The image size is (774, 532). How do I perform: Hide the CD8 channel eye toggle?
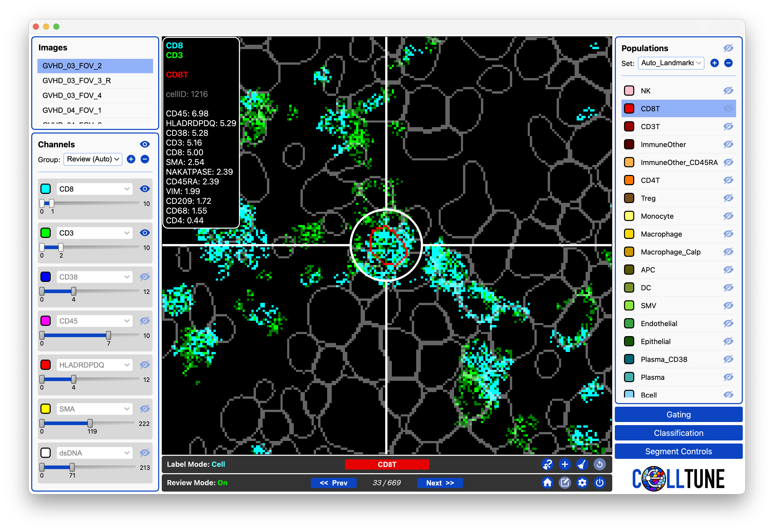tap(144, 189)
